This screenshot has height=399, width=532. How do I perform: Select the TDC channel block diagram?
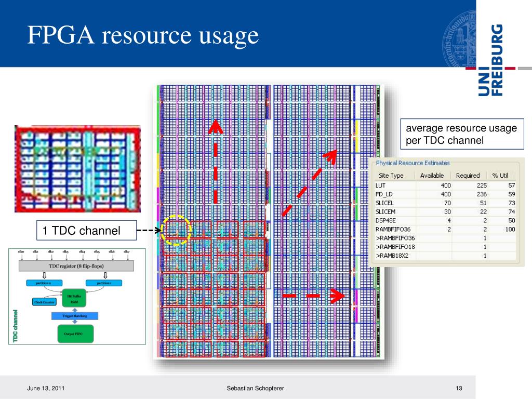point(77,297)
